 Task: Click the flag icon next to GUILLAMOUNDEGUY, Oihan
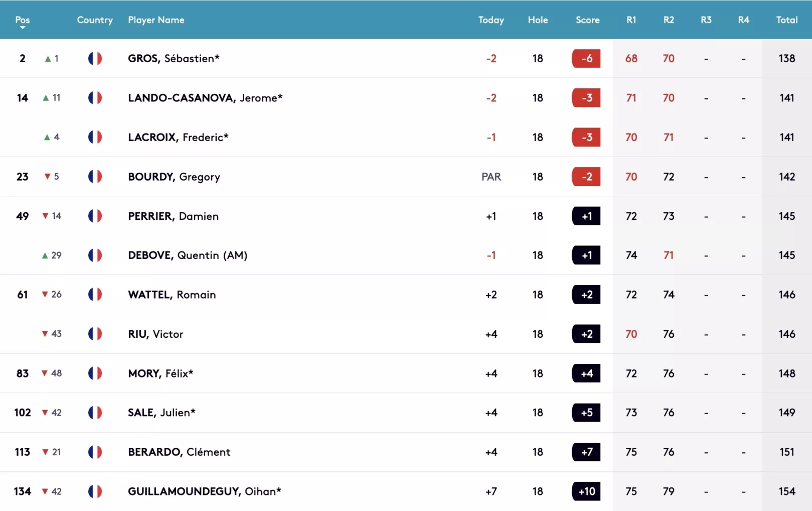(x=95, y=491)
